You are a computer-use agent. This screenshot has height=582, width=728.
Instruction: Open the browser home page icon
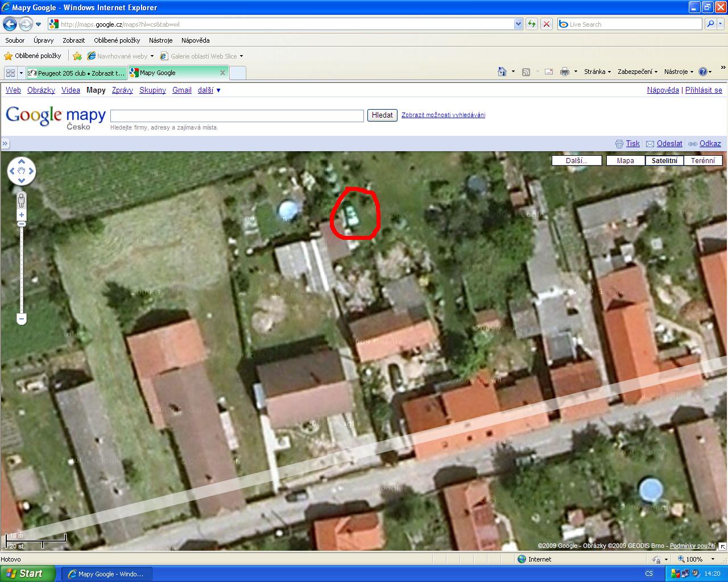(502, 72)
